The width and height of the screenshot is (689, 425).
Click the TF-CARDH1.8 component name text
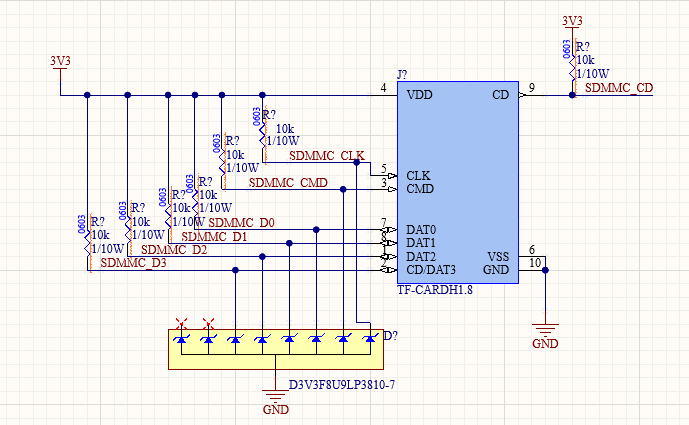[436, 291]
